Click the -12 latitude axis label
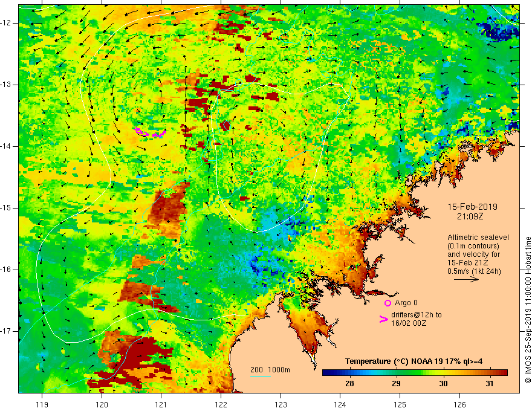The height and width of the screenshot is (411, 532). (6, 23)
